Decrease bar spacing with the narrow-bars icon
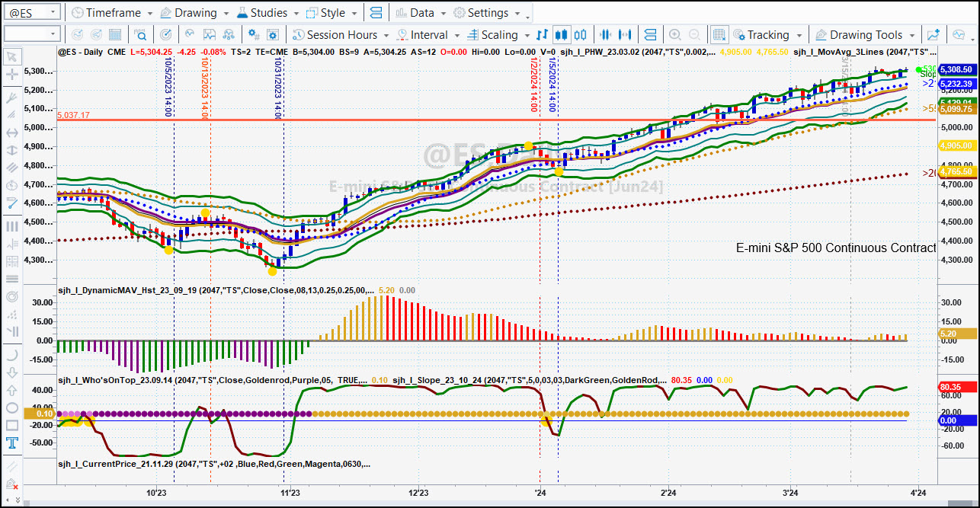 pos(607,34)
